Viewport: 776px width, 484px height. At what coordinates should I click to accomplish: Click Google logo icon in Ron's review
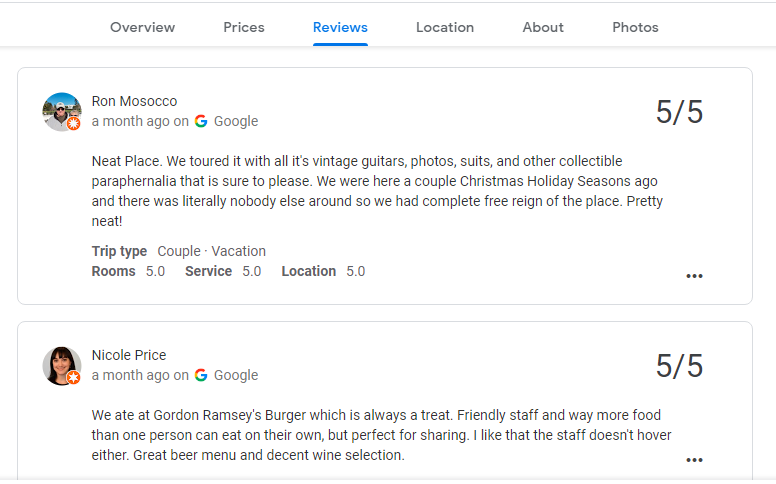[x=201, y=121]
